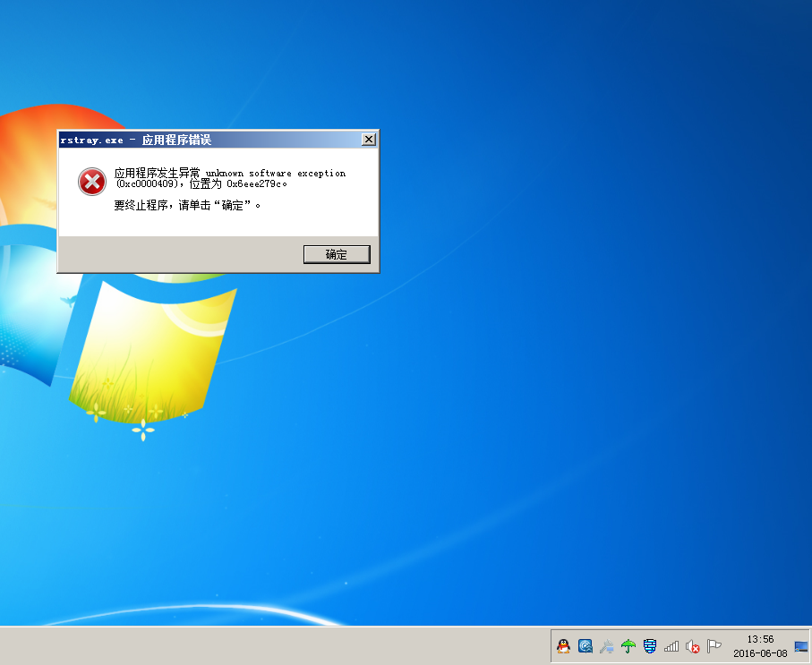Click the message 要终止程序，请单击“确定”

point(187,205)
